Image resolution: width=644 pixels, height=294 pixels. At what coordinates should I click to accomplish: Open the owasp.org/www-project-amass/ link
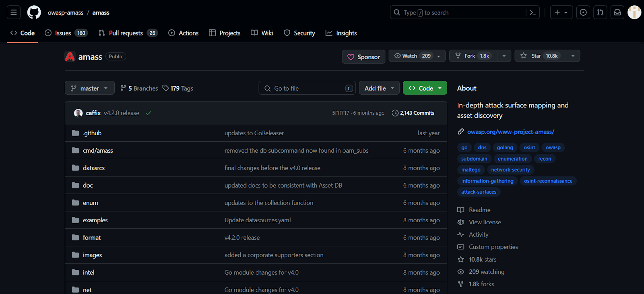point(511,132)
